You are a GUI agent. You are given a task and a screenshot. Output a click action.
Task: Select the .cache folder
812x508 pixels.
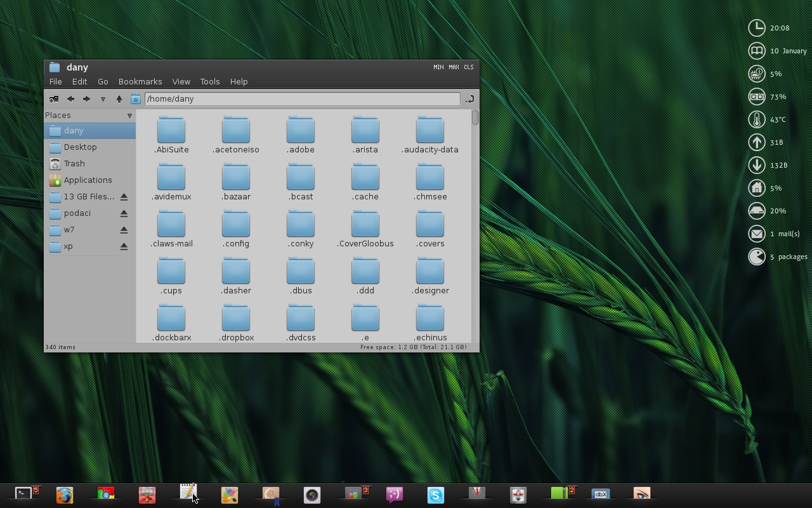click(365, 182)
